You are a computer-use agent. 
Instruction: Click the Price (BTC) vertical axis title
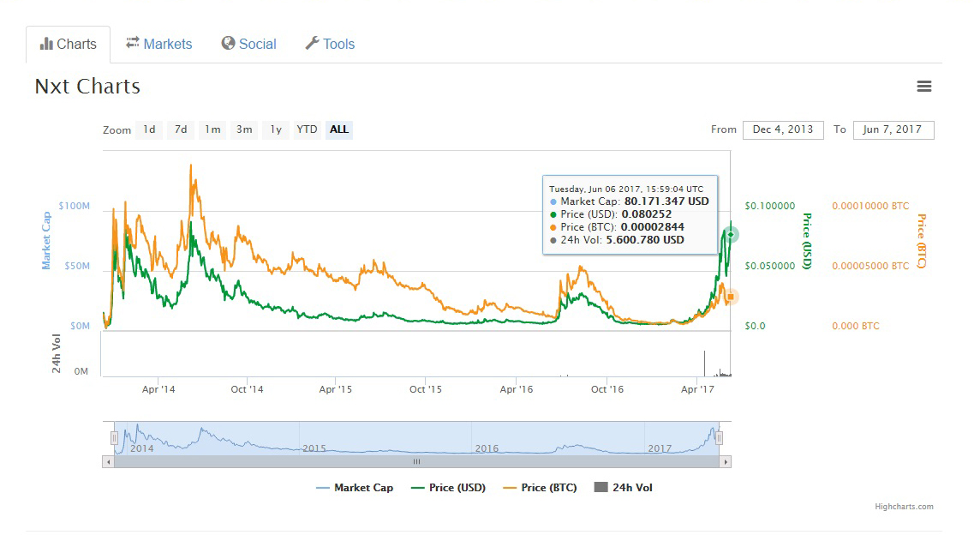[x=921, y=241]
